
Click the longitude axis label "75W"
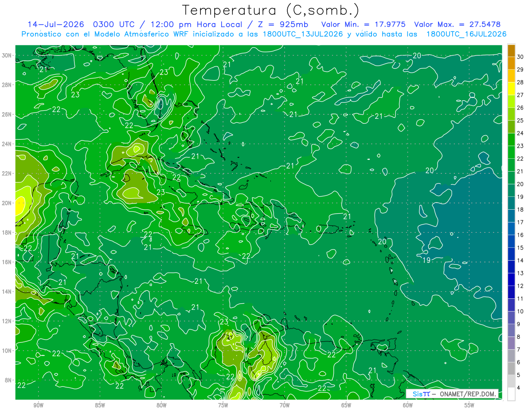point(223,405)
